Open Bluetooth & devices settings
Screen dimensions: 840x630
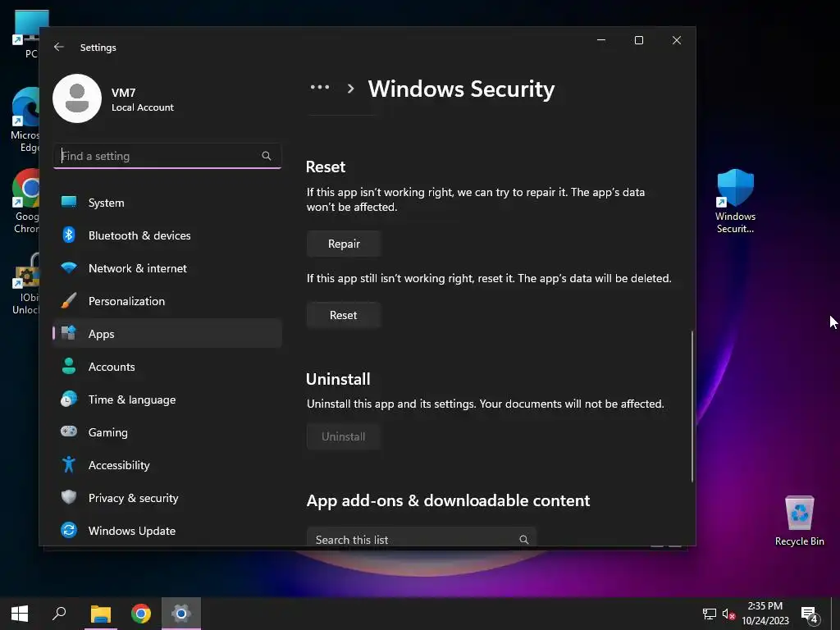pyautogui.click(x=167, y=235)
